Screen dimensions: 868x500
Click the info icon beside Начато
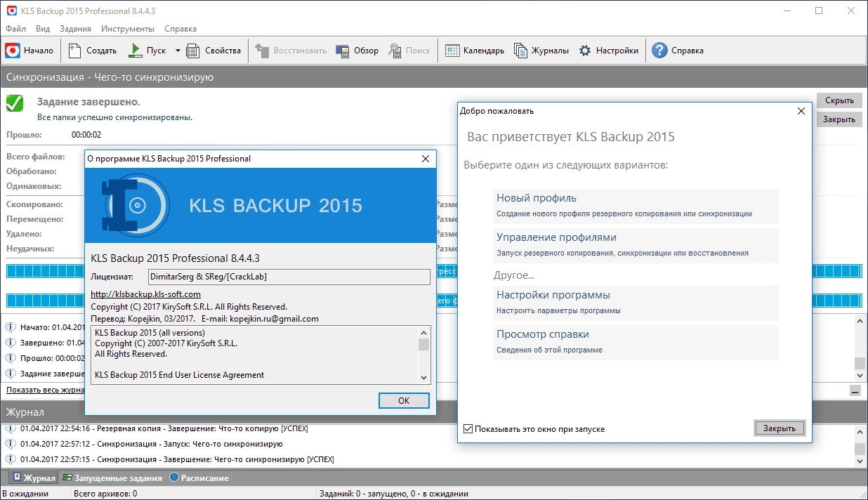[11, 327]
